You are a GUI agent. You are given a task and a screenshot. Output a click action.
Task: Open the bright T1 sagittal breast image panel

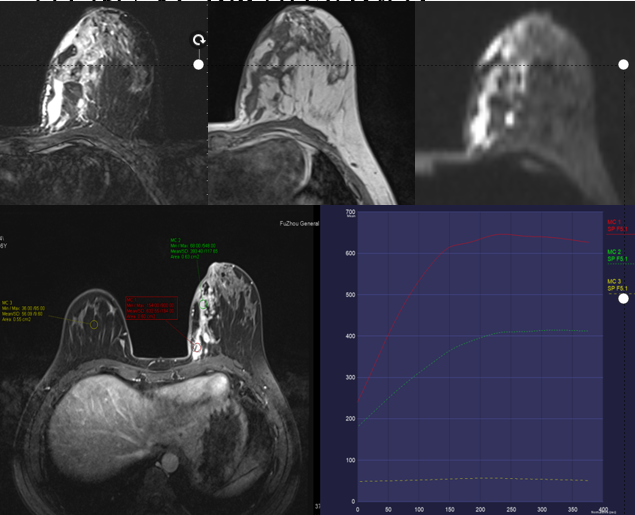point(311,103)
